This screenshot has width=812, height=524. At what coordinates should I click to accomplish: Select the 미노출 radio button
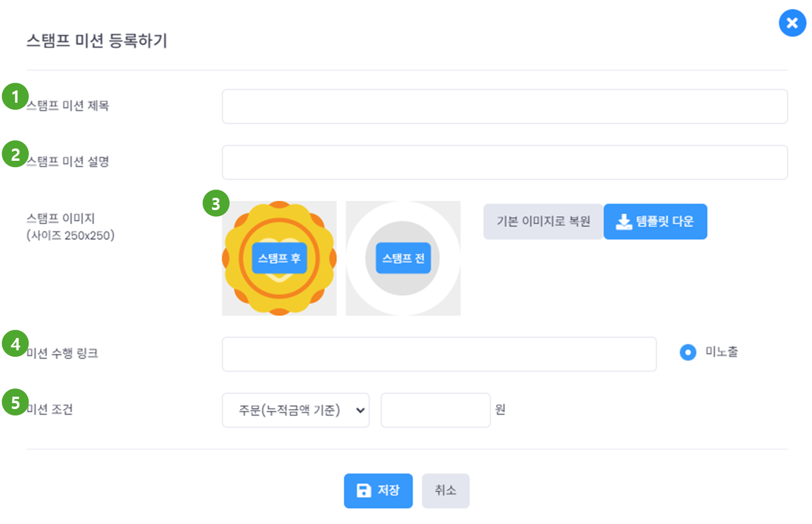pos(688,352)
